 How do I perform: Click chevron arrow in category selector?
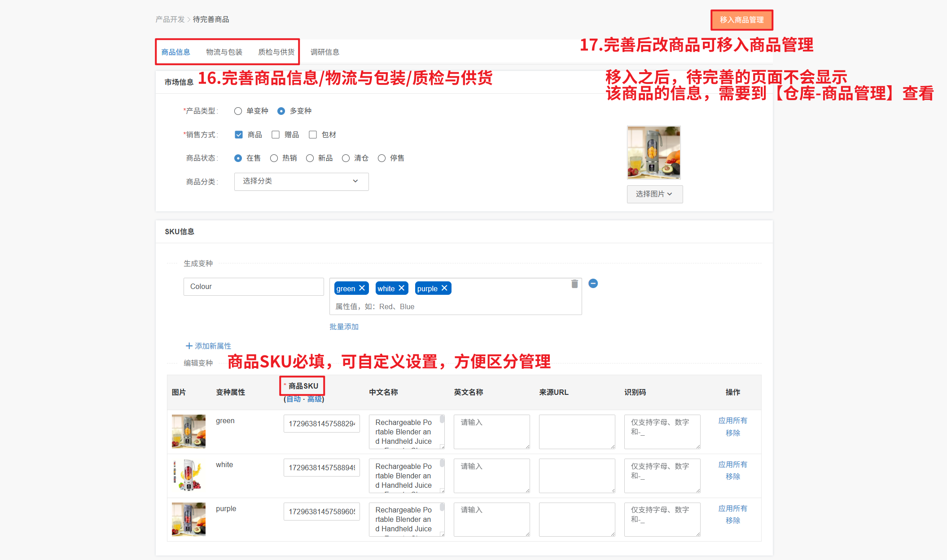(x=355, y=181)
